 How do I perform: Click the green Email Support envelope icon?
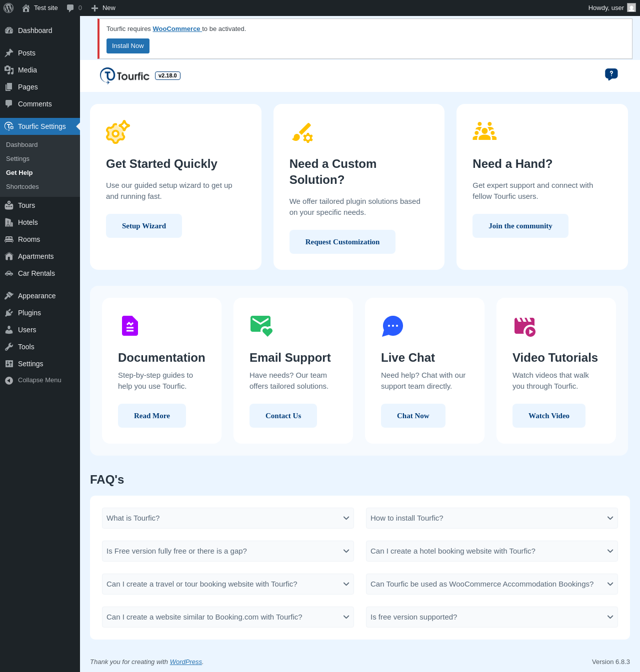(x=261, y=326)
